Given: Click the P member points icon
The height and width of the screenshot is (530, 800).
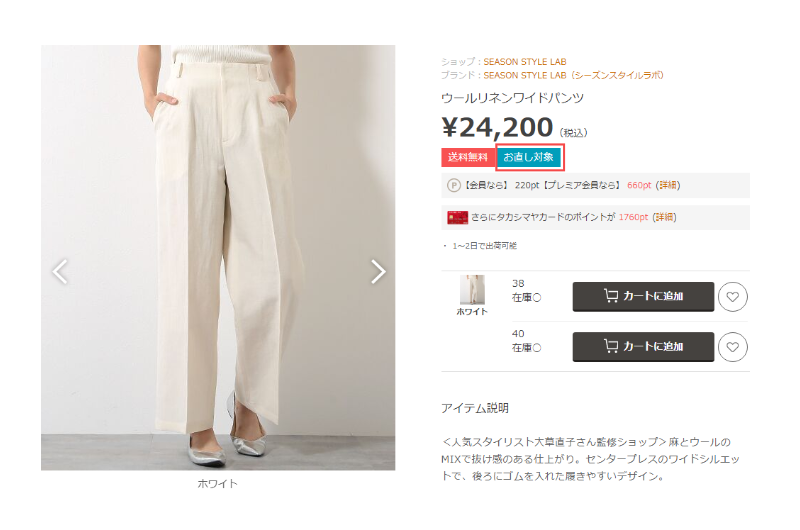Looking at the screenshot, I should (x=454, y=185).
